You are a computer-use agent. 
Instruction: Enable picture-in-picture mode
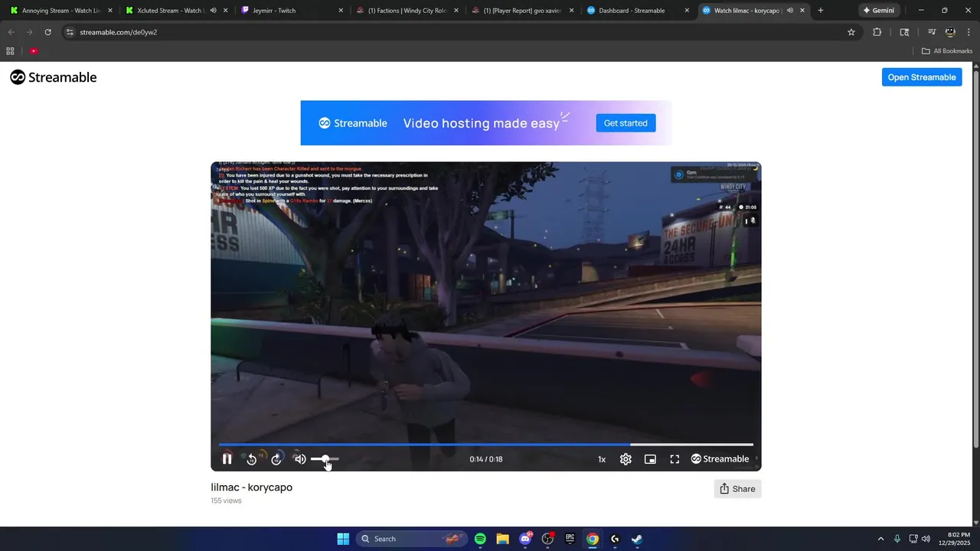(x=650, y=459)
